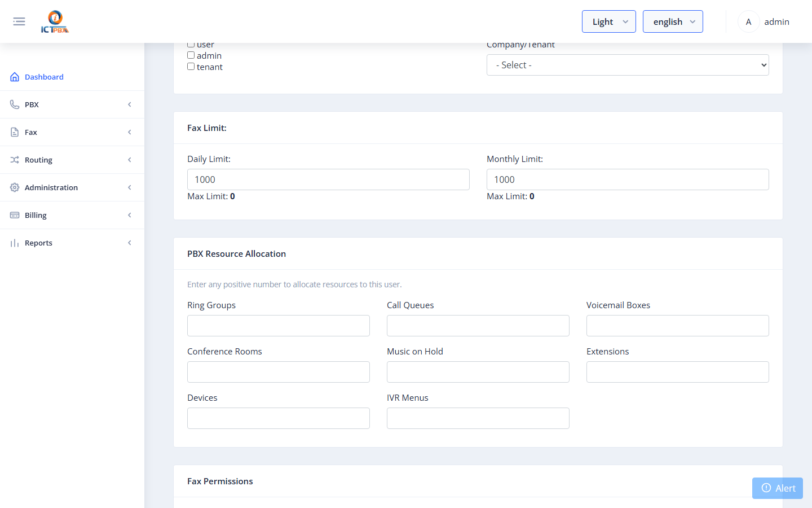This screenshot has width=812, height=508.
Task: Expand the Billing menu chevron
Action: [x=130, y=215]
